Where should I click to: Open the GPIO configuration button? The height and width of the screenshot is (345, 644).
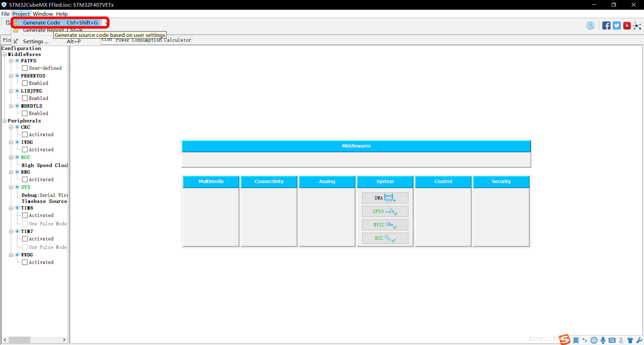[x=385, y=211]
